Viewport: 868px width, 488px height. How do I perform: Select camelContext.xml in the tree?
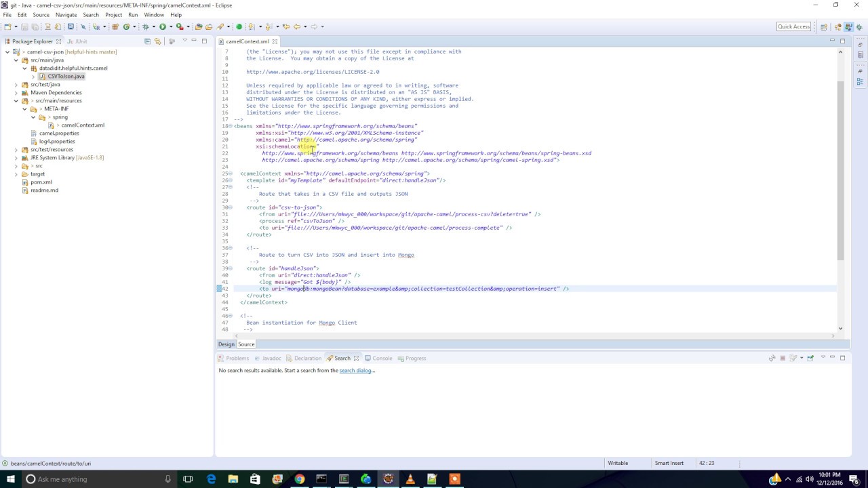pyautogui.click(x=83, y=125)
